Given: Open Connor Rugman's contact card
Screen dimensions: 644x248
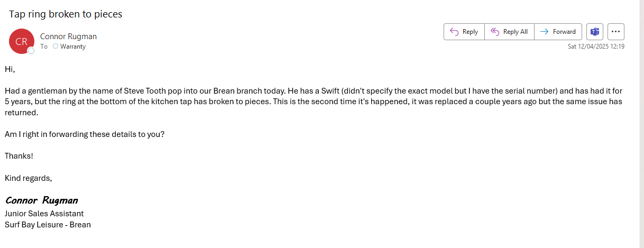Looking at the screenshot, I should (68, 36).
